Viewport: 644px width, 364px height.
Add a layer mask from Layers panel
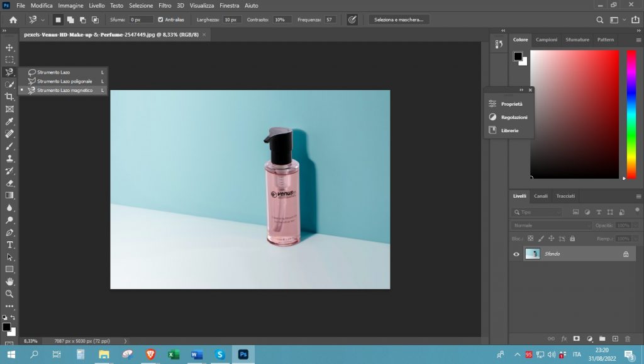(576, 338)
